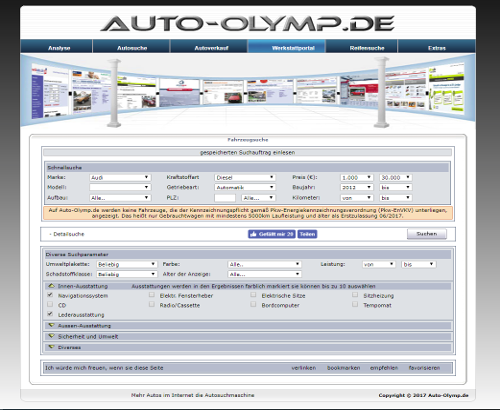This screenshot has height=410, width=500.
Task: Click the Suchen button
Action: pos(427,234)
